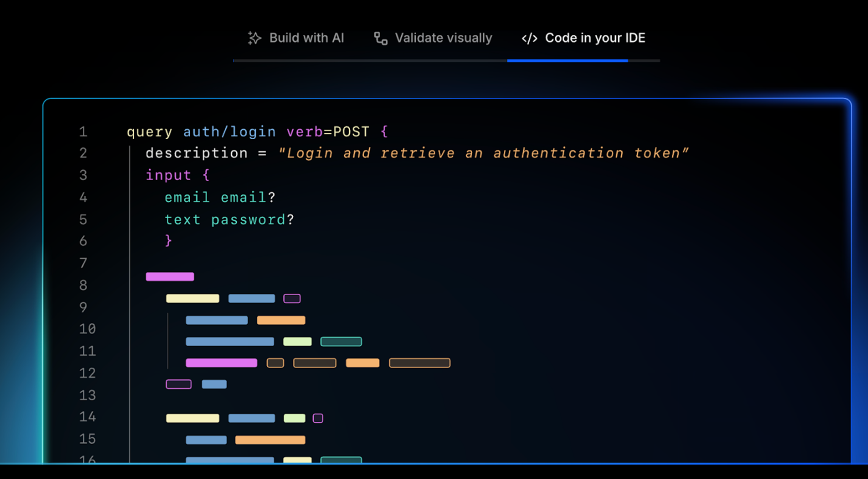Click line number 1 in the gutter
Screen dimensions: 868x479
pyautogui.click(x=83, y=132)
